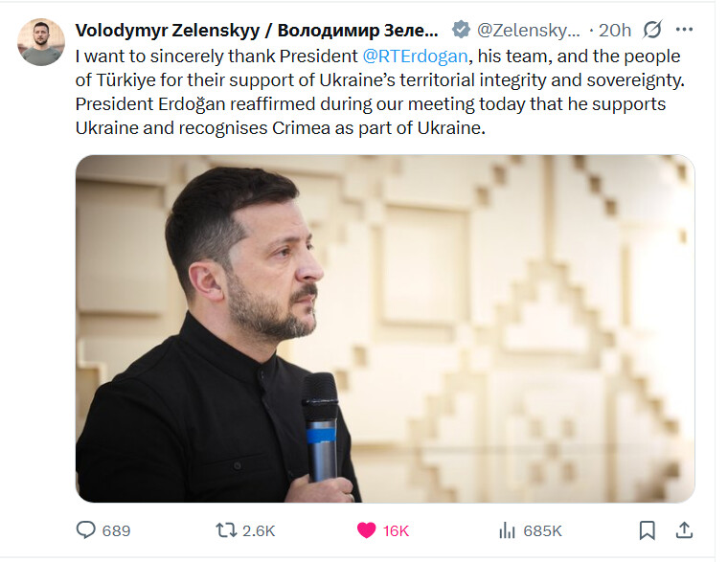The image size is (728, 562).
Task: Click the 689 replies count
Action: 116,530
